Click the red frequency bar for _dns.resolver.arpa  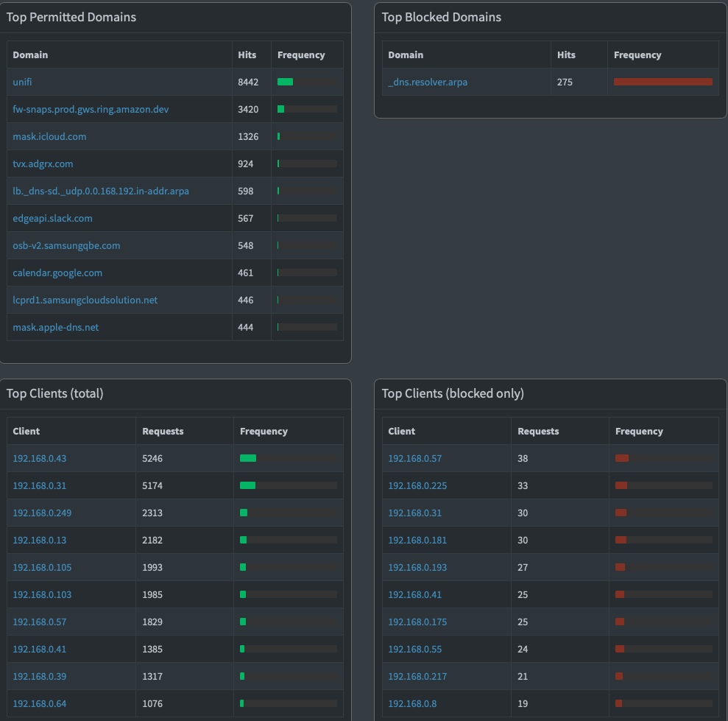click(x=662, y=82)
